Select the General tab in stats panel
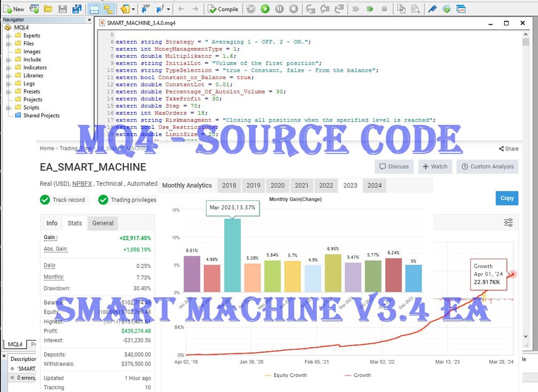538x392 pixels. pyautogui.click(x=103, y=223)
